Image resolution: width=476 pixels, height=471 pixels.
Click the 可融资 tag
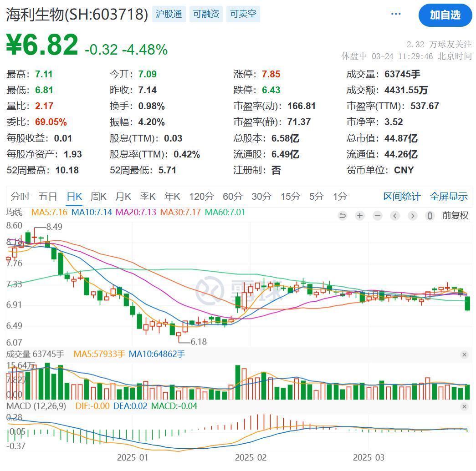(206, 14)
